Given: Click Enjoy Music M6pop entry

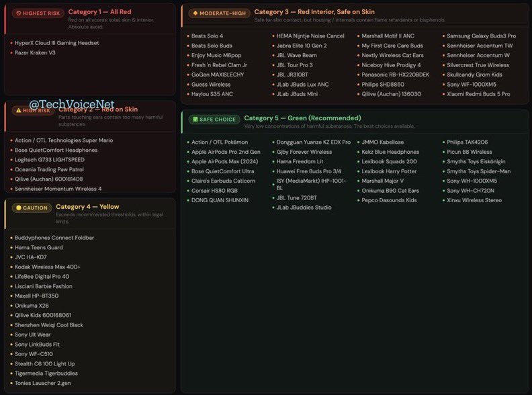Looking at the screenshot, I should tap(216, 55).
